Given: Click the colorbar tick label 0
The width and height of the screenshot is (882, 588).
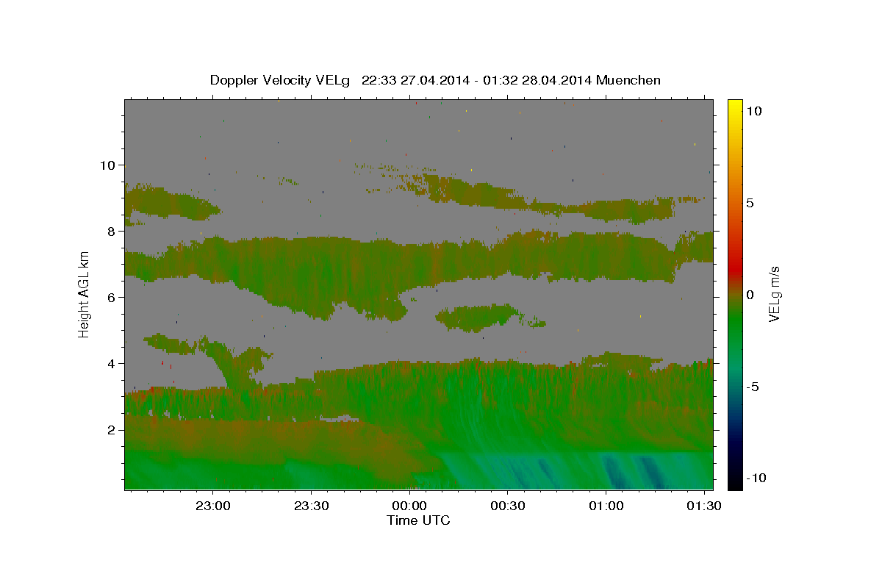Looking at the screenshot, I should coord(750,295).
